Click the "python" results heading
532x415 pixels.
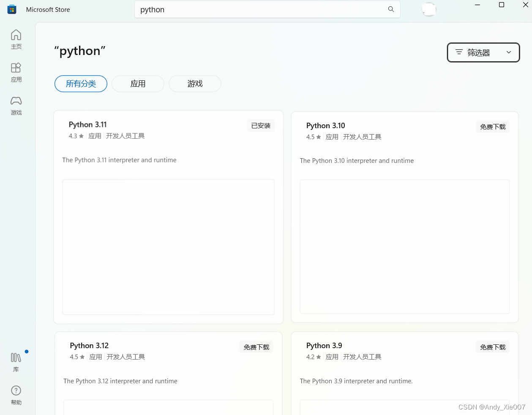pyautogui.click(x=80, y=51)
